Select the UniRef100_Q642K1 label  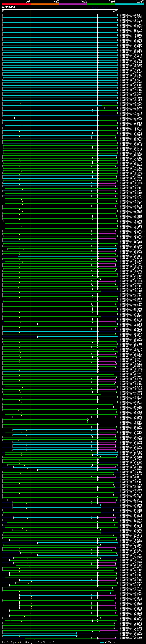click(131, 316)
